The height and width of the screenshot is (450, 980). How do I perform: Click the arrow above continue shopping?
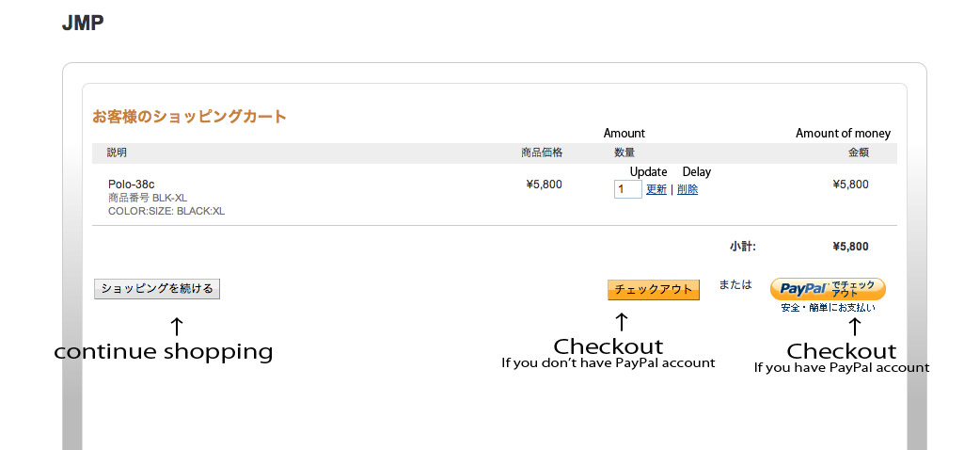coord(177,326)
